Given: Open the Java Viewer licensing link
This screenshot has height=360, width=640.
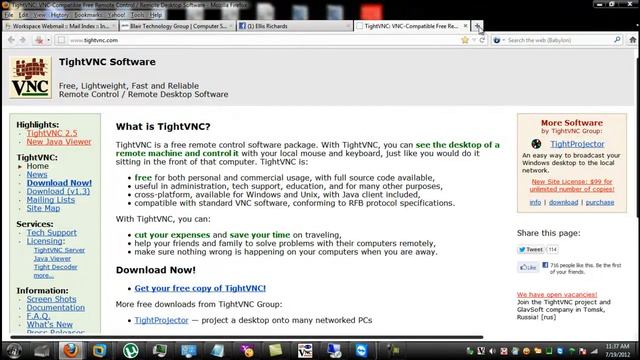Looking at the screenshot, I should tap(52, 258).
